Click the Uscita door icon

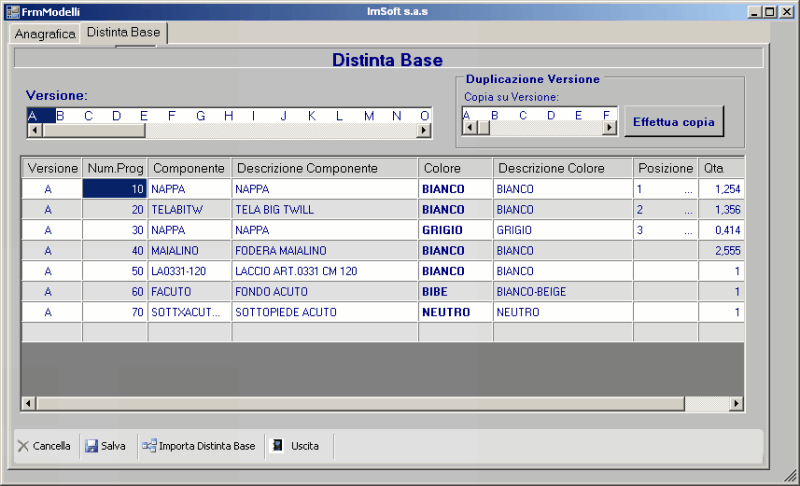[x=277, y=446]
